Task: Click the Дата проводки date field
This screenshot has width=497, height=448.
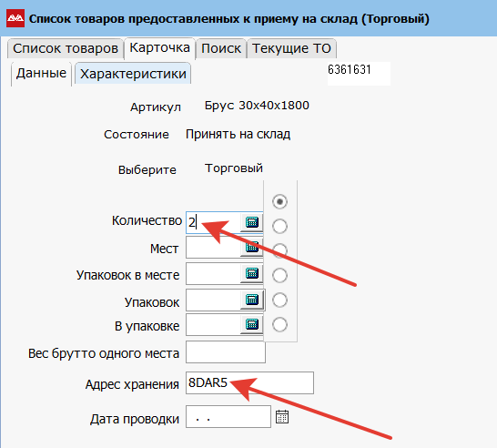Action: tap(228, 417)
